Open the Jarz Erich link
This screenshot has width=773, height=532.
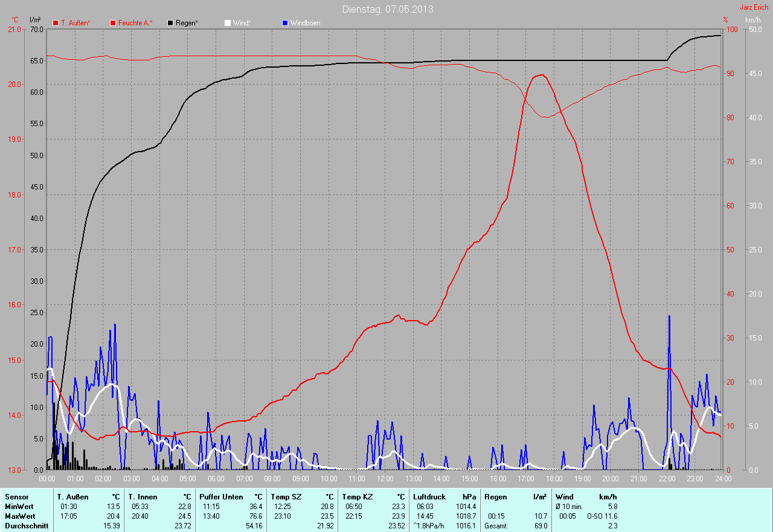pos(754,7)
